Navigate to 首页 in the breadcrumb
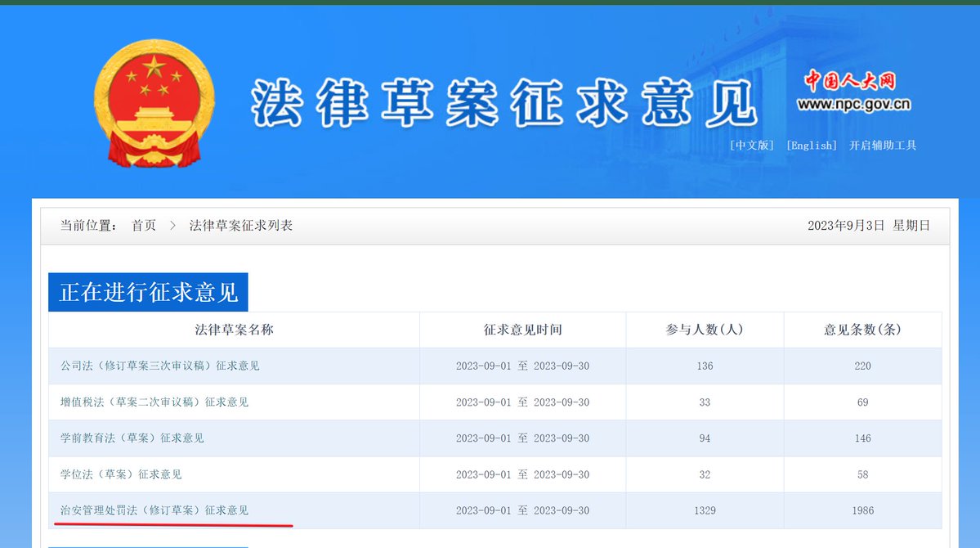The height and width of the screenshot is (548, 980). pos(143,225)
